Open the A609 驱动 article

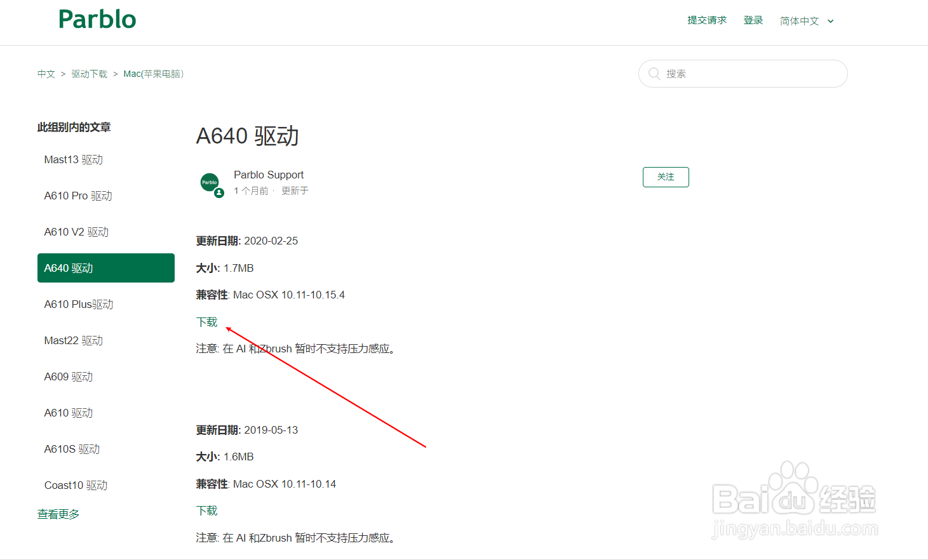point(69,377)
